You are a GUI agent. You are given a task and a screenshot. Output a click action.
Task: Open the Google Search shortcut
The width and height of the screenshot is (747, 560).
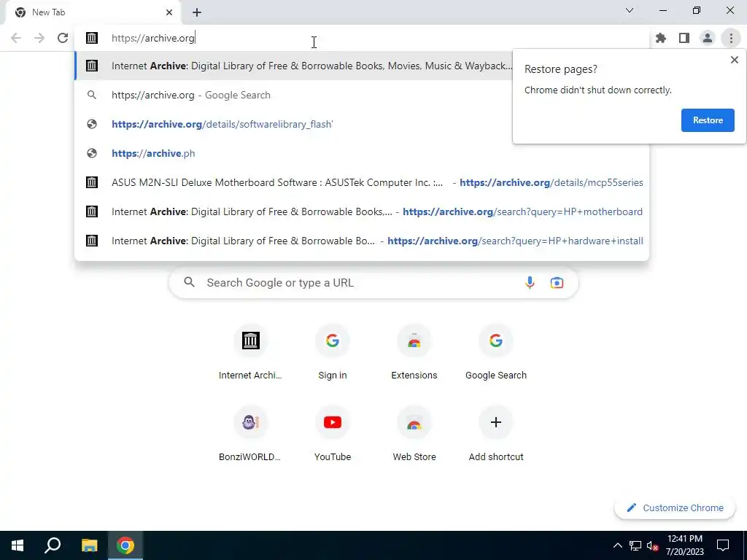(x=496, y=354)
